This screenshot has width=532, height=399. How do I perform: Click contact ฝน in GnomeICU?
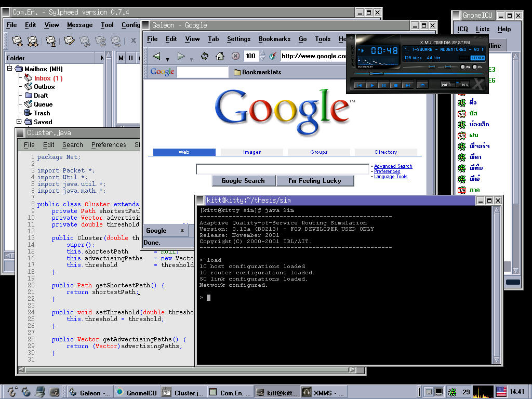tap(468, 136)
